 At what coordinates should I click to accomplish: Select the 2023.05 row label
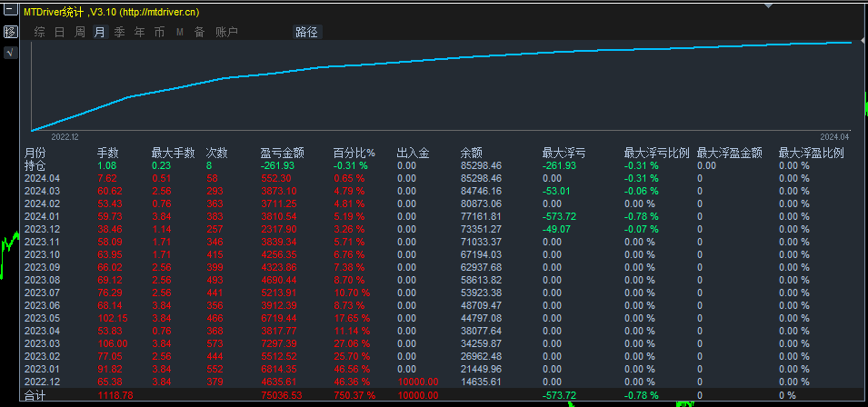coord(40,318)
